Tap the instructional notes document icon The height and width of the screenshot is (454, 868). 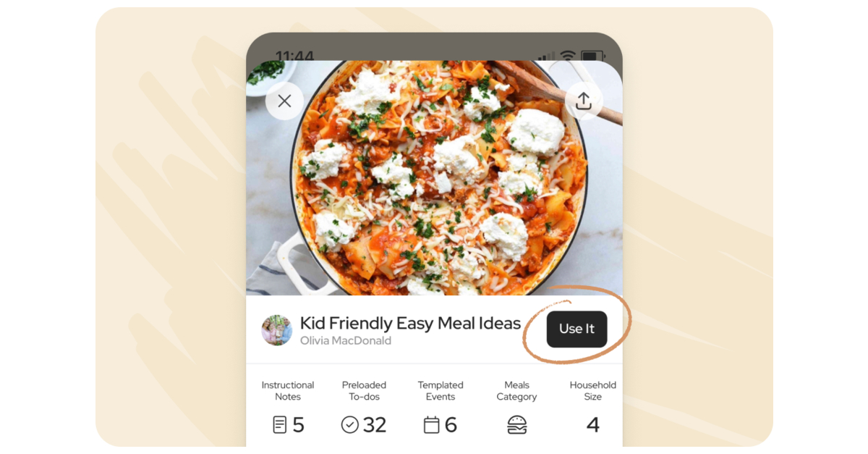point(280,425)
